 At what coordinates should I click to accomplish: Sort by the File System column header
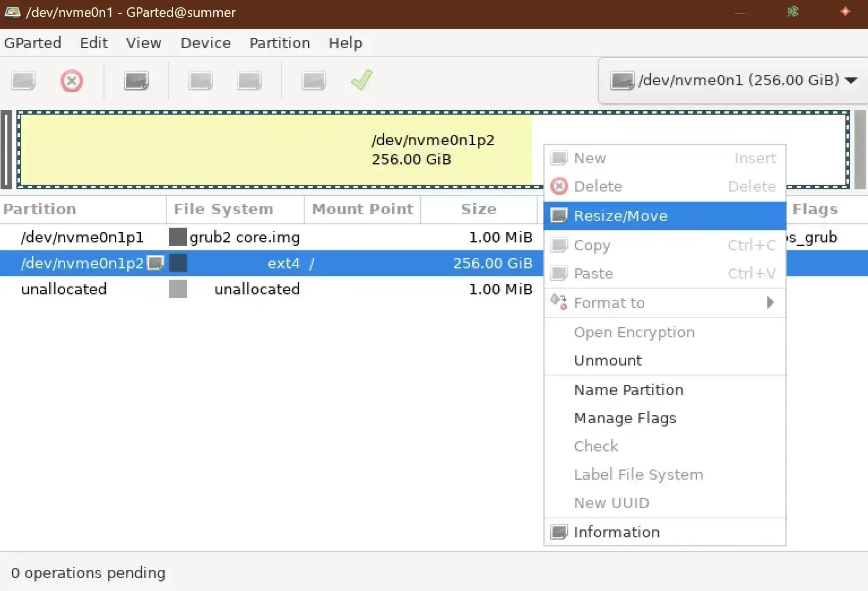235,209
